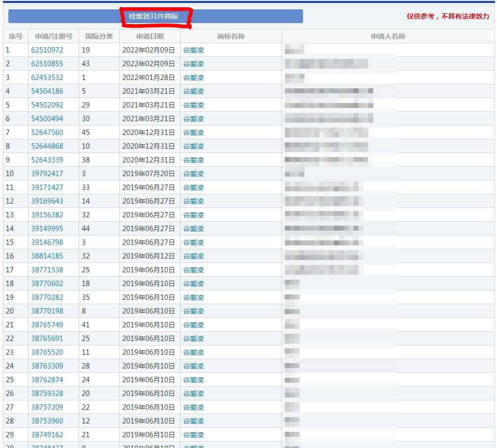Viewport: 497px width, 448px height.
Task: Open record 38770602 in class 18
Action: tap(47, 284)
